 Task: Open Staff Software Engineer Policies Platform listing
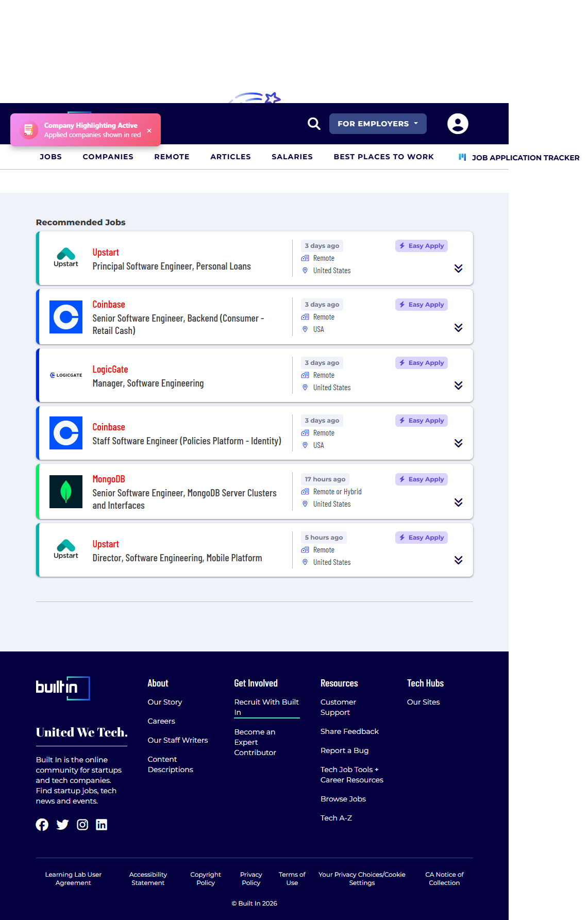(x=187, y=441)
